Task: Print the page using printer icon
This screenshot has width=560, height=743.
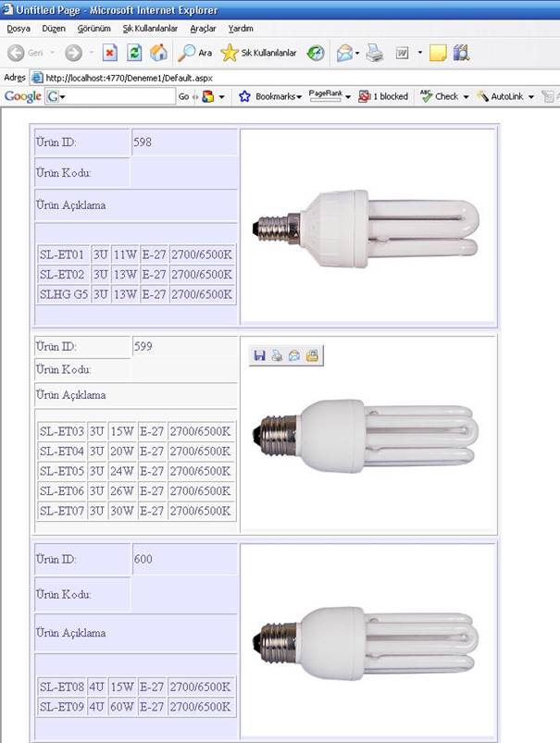Action: pos(375,53)
